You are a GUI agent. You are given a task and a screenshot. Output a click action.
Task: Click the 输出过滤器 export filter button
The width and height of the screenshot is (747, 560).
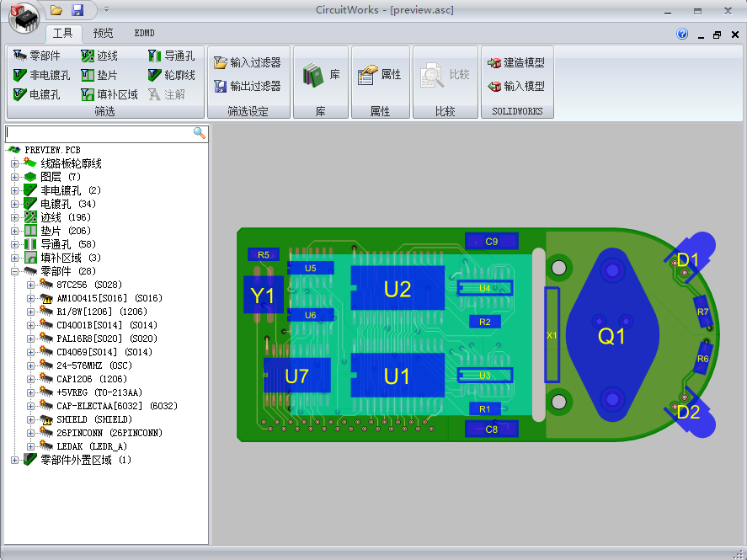point(248,85)
